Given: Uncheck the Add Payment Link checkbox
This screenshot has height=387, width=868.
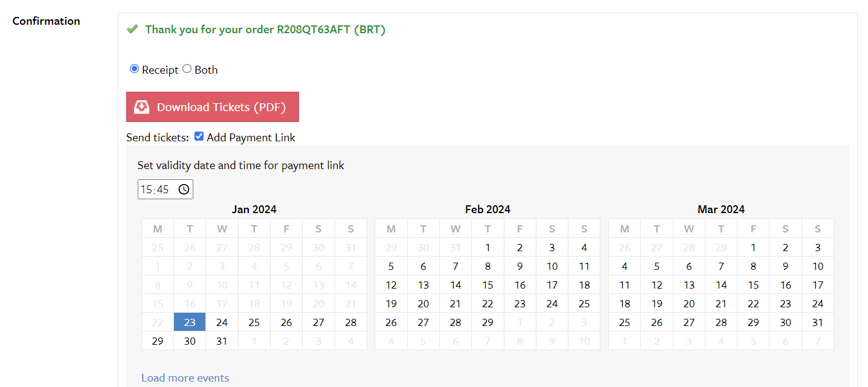Looking at the screenshot, I should (x=199, y=136).
